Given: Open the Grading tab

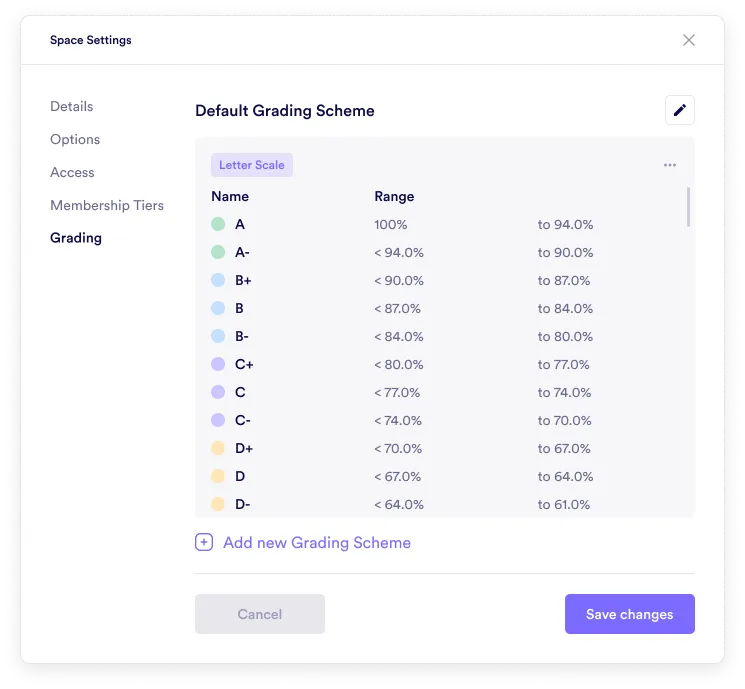Looking at the screenshot, I should 76,238.
